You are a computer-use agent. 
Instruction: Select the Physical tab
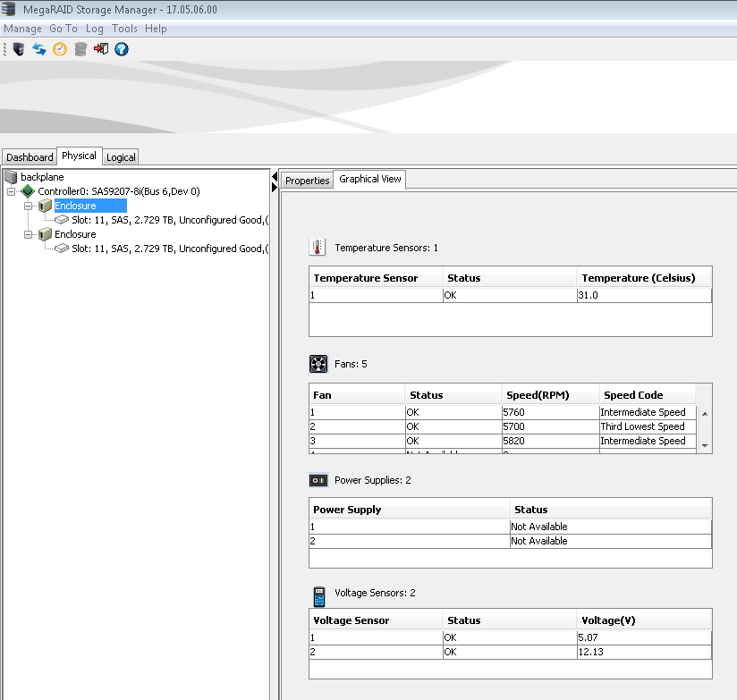tap(79, 156)
